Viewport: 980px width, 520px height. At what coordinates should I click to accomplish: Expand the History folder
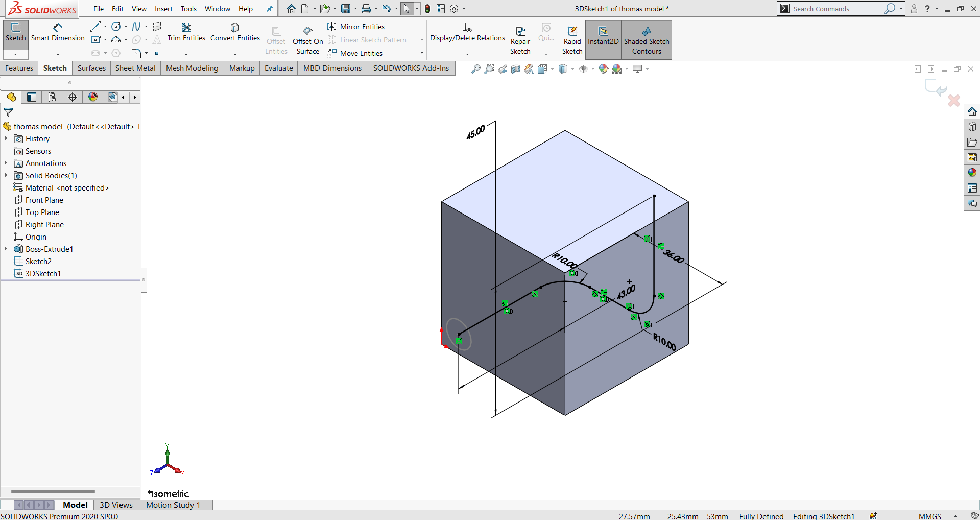pyautogui.click(x=6, y=139)
